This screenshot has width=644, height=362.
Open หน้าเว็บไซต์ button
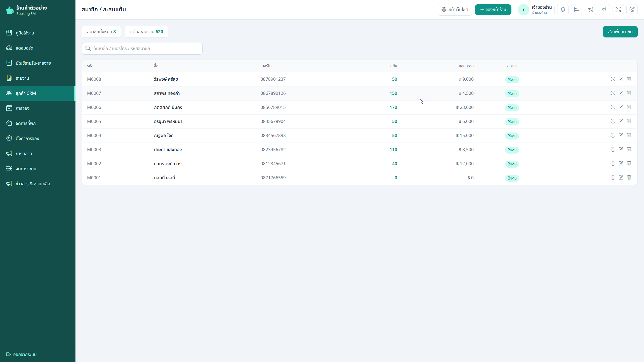click(x=455, y=10)
